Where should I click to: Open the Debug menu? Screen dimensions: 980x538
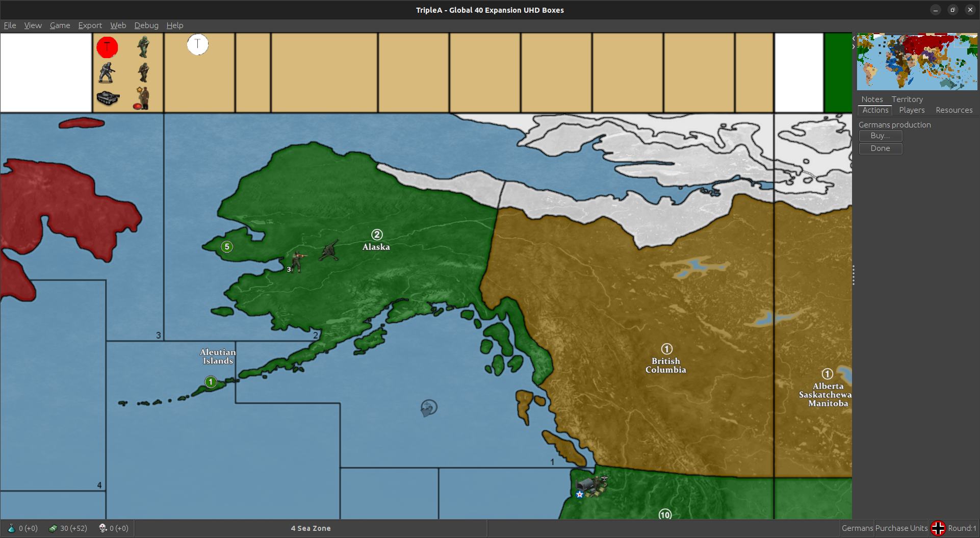coord(146,25)
